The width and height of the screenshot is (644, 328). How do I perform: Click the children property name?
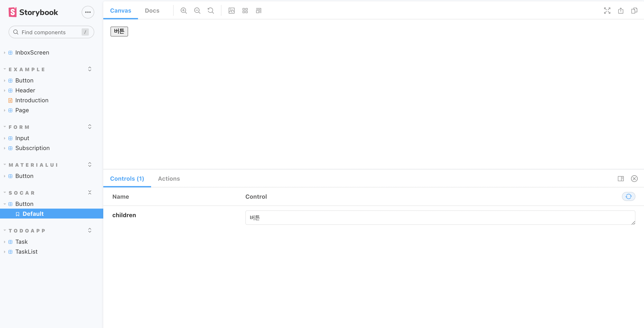pos(124,215)
